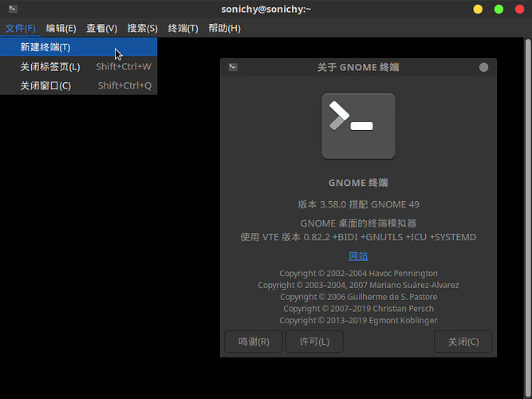532x399 pixels.
Task: Click the Guilherme de S. Pastore copyright line
Action: point(358,297)
